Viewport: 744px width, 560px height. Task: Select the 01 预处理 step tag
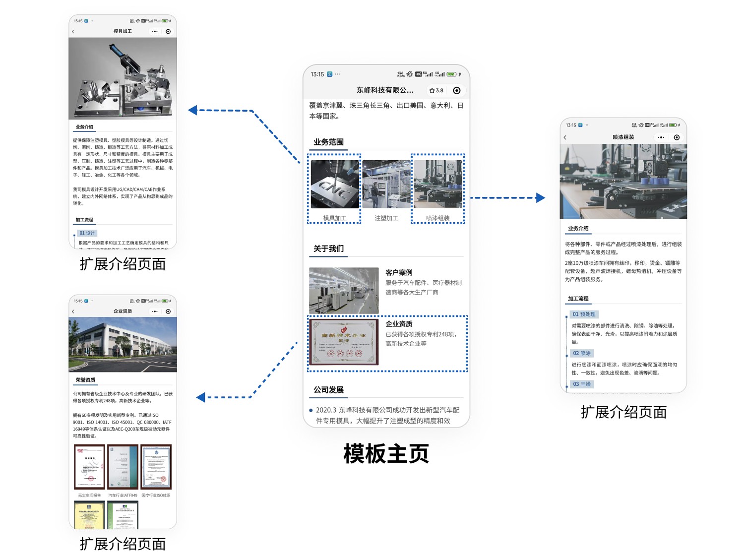pyautogui.click(x=584, y=314)
